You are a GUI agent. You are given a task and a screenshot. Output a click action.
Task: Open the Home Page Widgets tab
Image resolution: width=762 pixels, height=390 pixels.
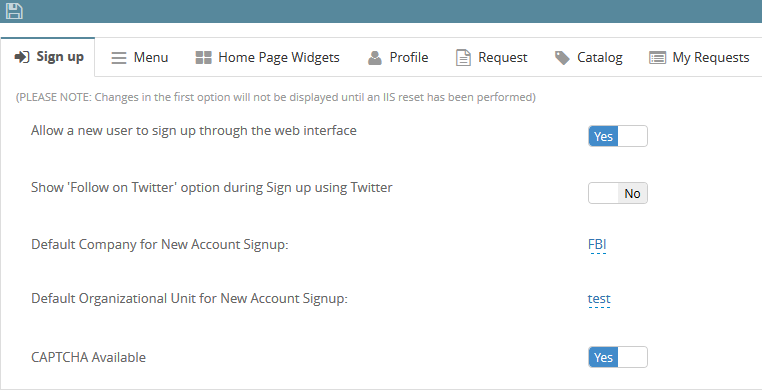(x=267, y=58)
